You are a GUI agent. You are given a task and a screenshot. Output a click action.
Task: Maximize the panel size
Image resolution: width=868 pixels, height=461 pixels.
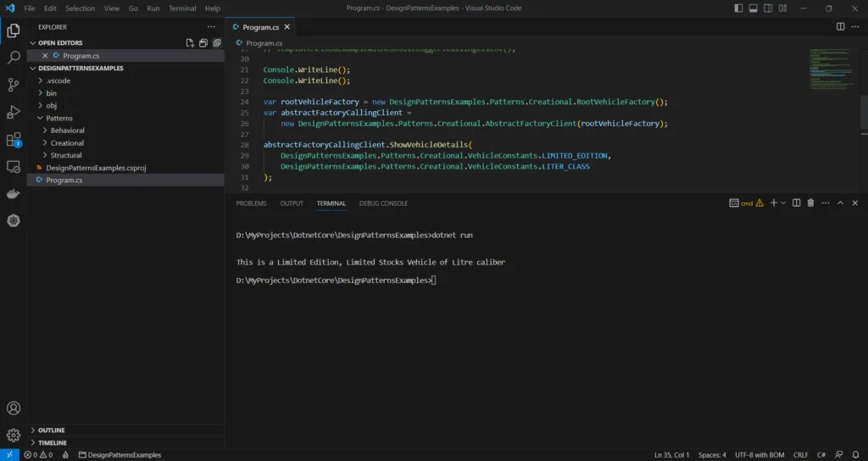(840, 203)
